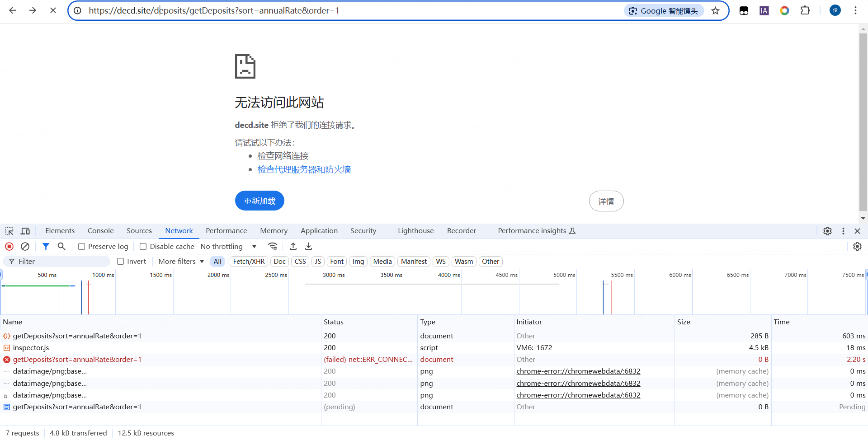Open DevTools customize three-dot menu

coord(843,231)
